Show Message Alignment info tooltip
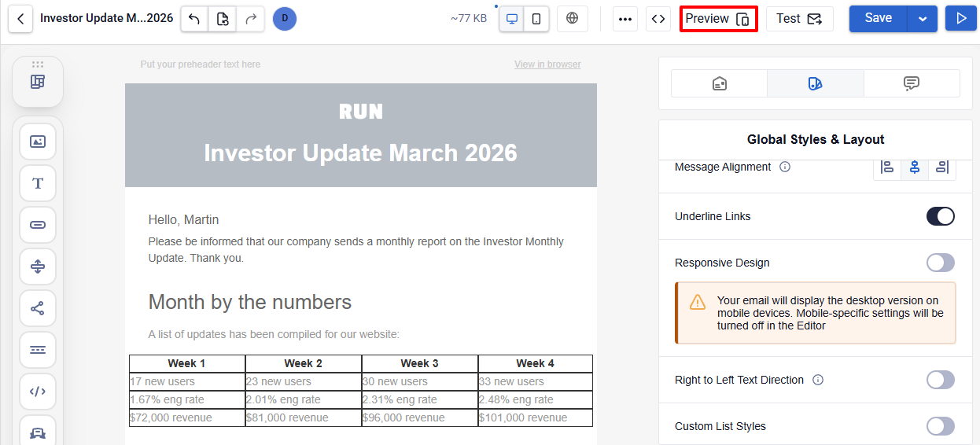The height and width of the screenshot is (445, 980). point(785,167)
